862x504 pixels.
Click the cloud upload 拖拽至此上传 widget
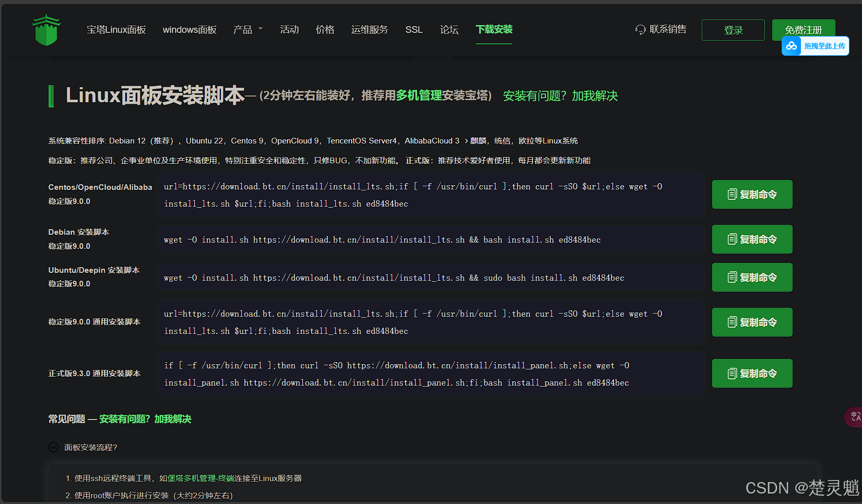point(816,46)
